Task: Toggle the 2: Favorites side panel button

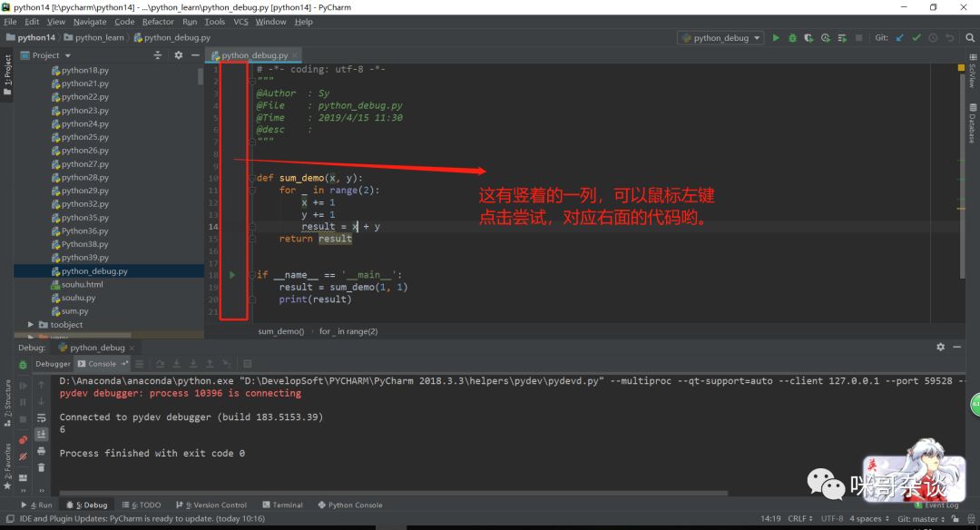Action: point(7,466)
